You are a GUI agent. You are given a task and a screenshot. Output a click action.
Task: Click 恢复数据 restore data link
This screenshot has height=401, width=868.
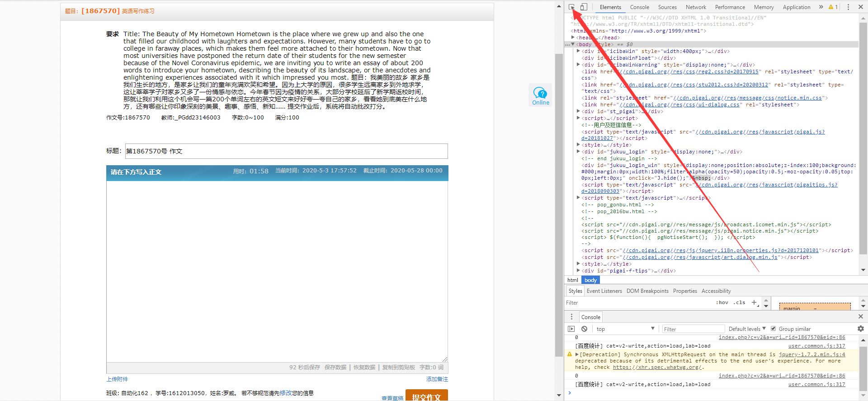tap(364, 368)
